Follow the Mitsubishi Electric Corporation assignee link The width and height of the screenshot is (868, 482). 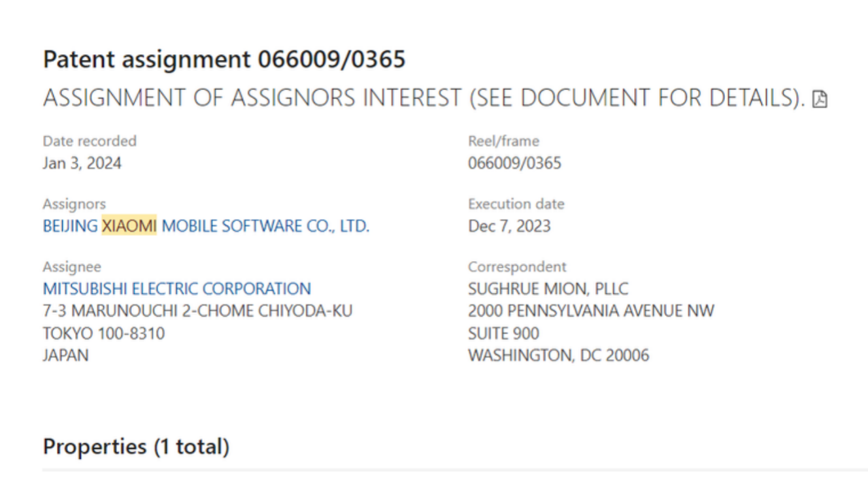(176, 288)
